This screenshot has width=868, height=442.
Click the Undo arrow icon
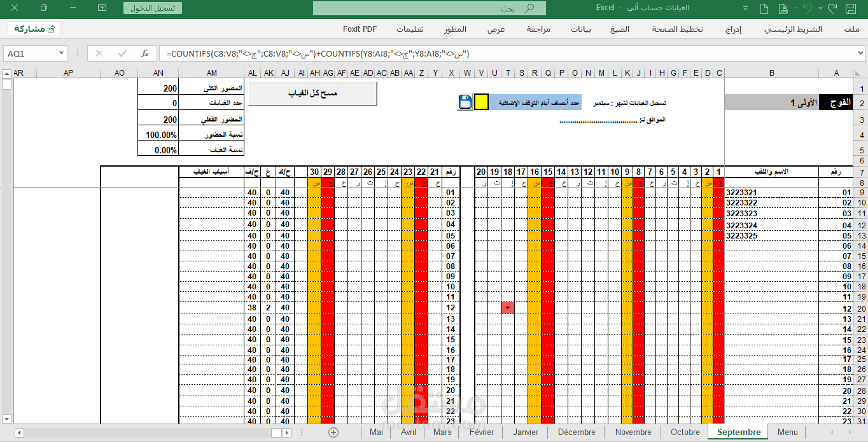[808, 8]
